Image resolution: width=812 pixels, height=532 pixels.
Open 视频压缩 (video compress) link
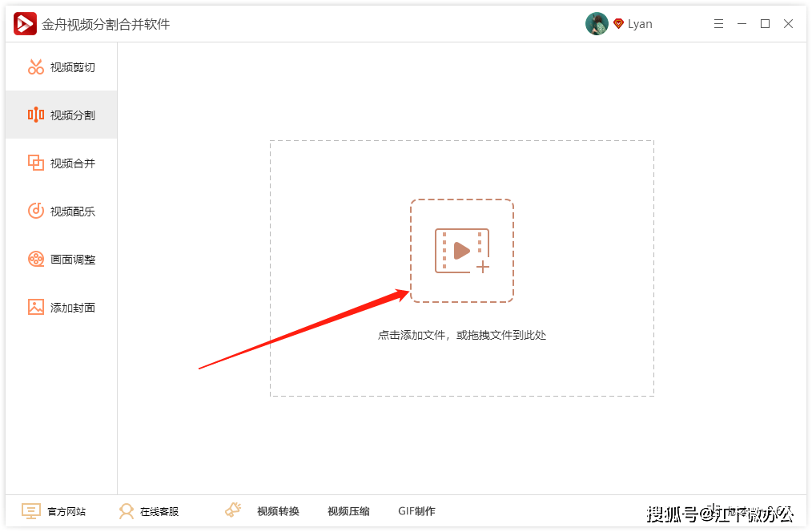tap(348, 511)
